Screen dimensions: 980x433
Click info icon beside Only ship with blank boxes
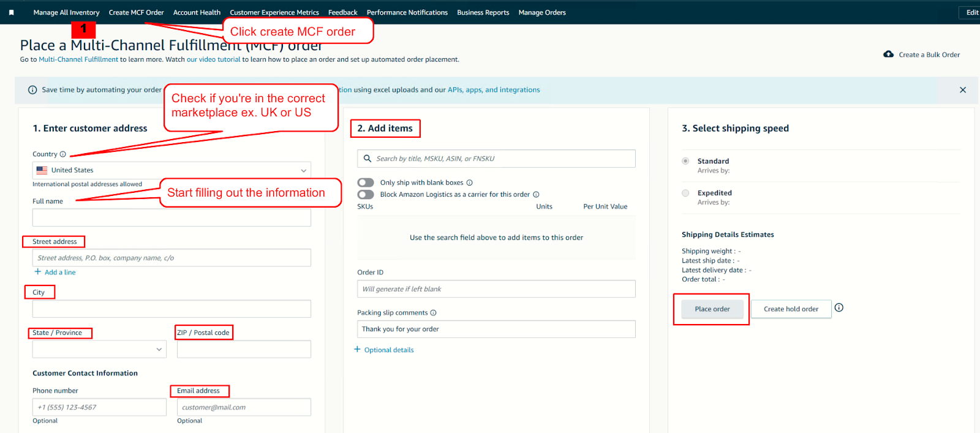470,183
